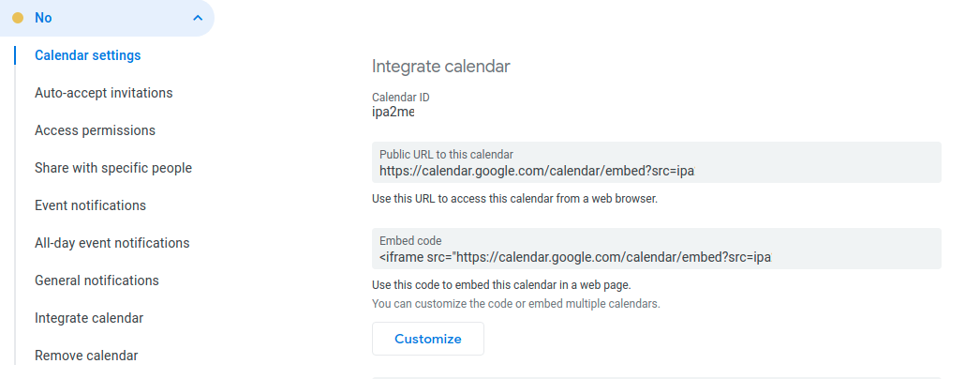Click the "You can customize the code" note
Image resolution: width=980 pixels, height=379 pixels.
point(516,304)
